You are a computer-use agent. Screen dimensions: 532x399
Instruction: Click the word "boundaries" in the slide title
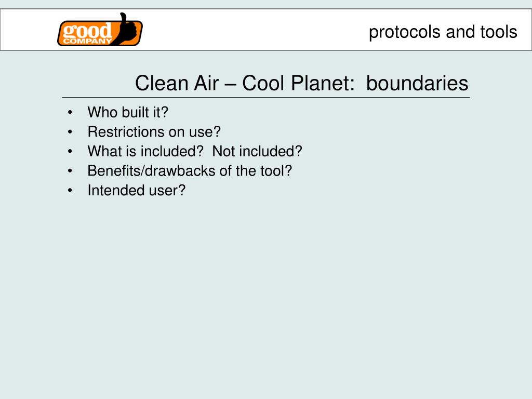coord(417,83)
